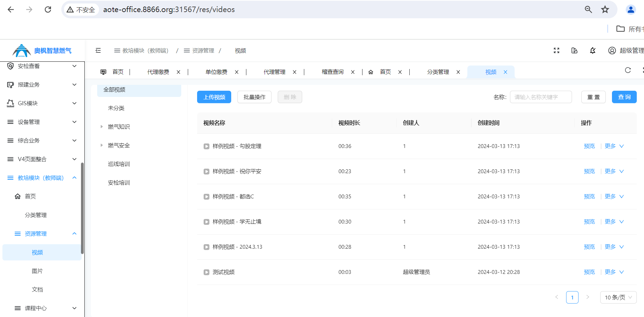
Task: Close the 单位缴费 tab
Action: pos(237,72)
